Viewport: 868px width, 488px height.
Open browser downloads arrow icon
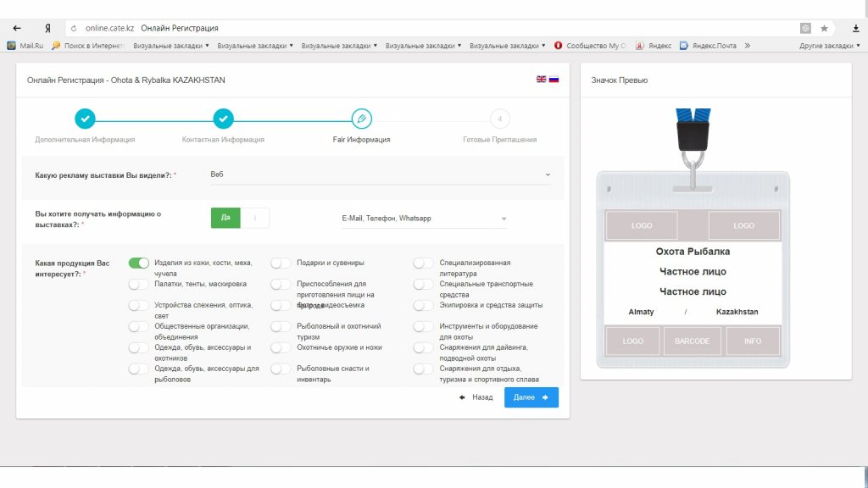(x=855, y=28)
